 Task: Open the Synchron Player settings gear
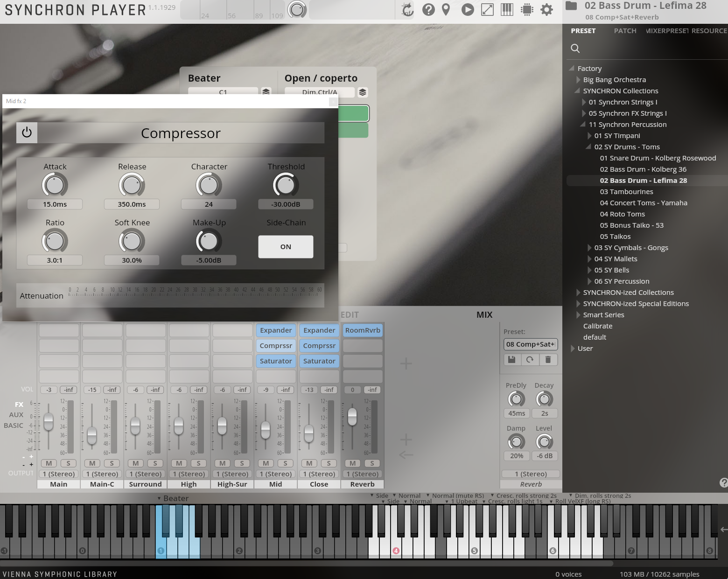[546, 9]
